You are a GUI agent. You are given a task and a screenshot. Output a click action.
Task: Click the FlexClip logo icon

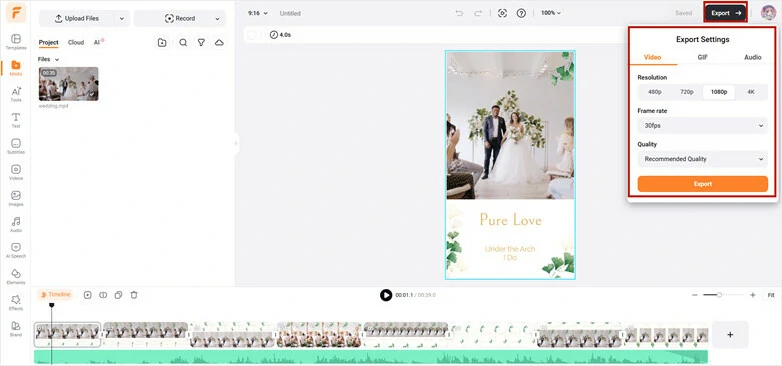[x=16, y=13]
